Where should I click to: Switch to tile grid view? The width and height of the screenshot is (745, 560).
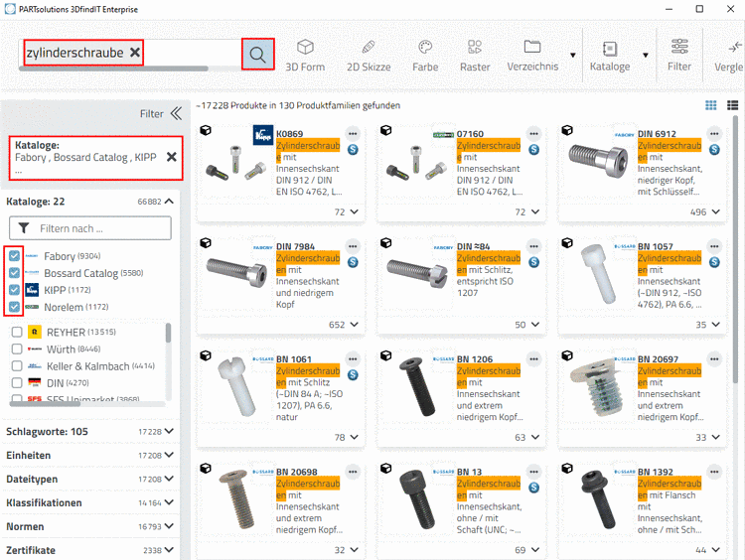[x=711, y=105]
